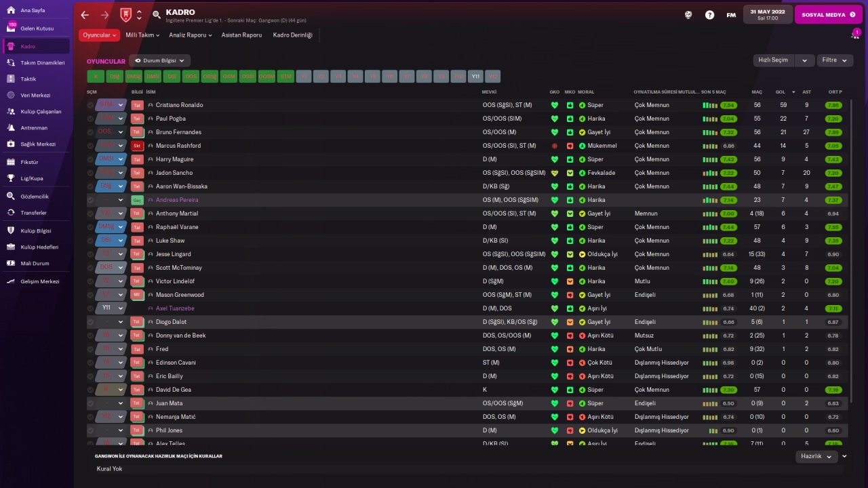Tick selection circle for Marcus Rashford
Viewport: 868px width, 488px height.
pos(91,146)
